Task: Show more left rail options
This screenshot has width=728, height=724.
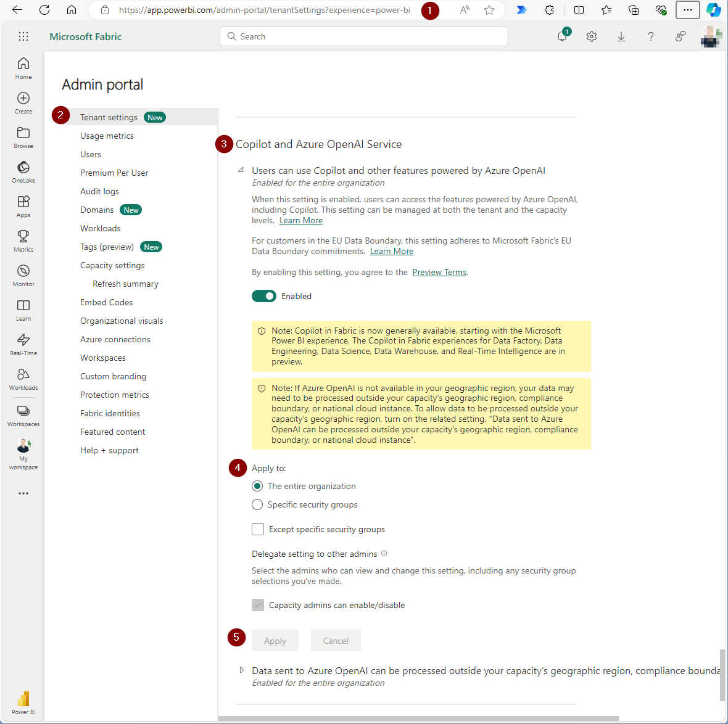Action: pyautogui.click(x=23, y=493)
